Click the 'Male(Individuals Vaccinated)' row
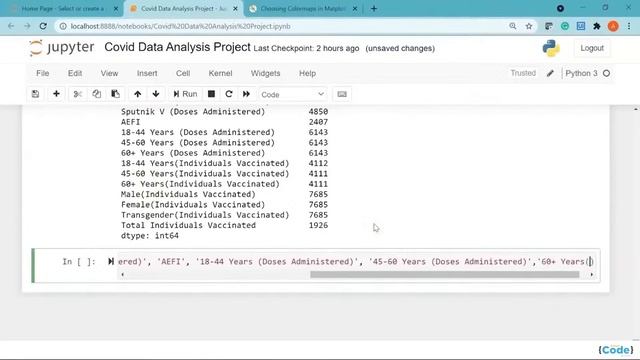640x360 pixels. tap(224, 194)
